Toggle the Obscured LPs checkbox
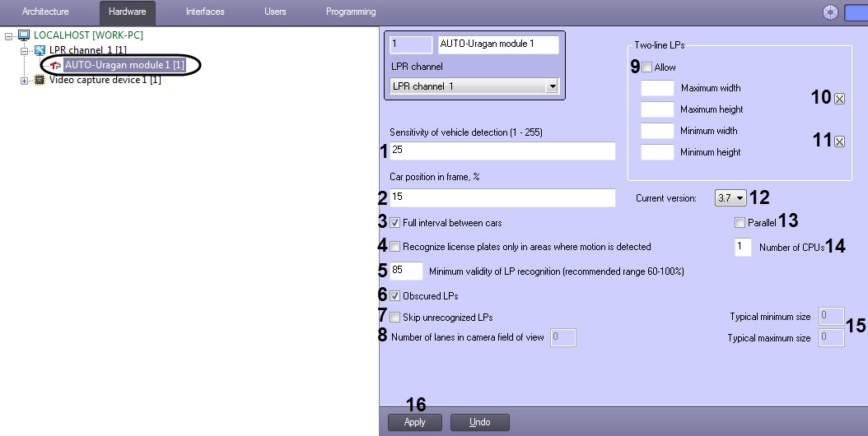The height and width of the screenshot is (436, 868). pos(394,295)
